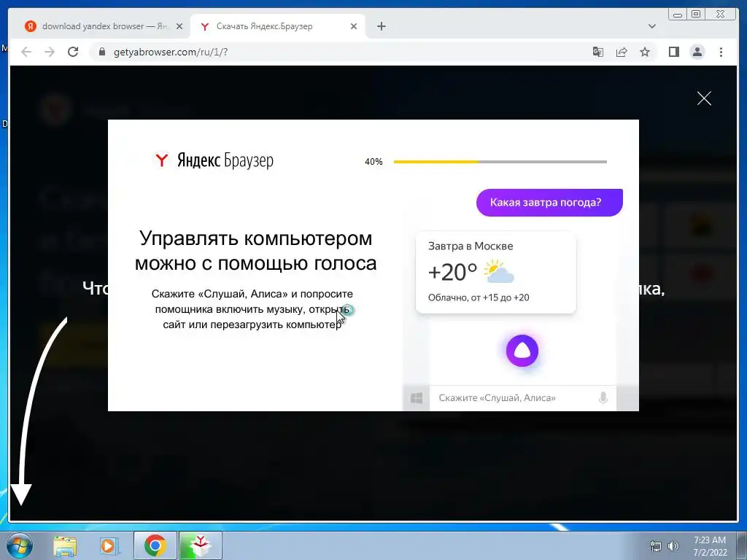Click the share page icon
The width and height of the screenshot is (747, 560).
click(622, 52)
